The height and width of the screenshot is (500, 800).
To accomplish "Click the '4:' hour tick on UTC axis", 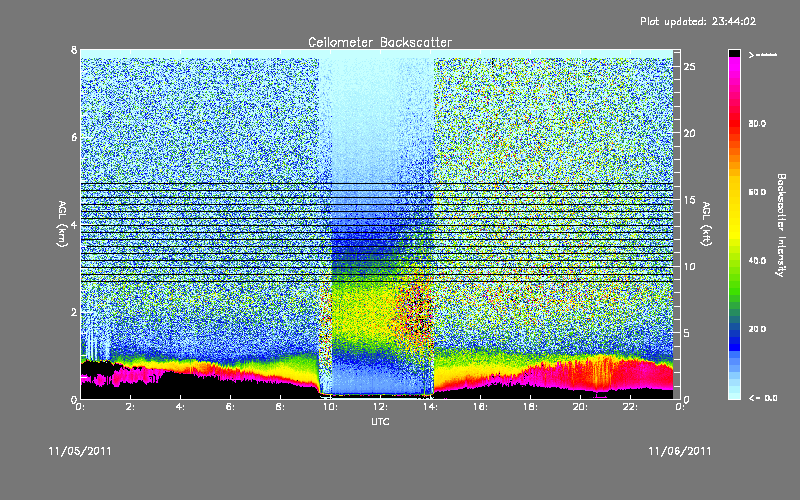I will (180, 407).
